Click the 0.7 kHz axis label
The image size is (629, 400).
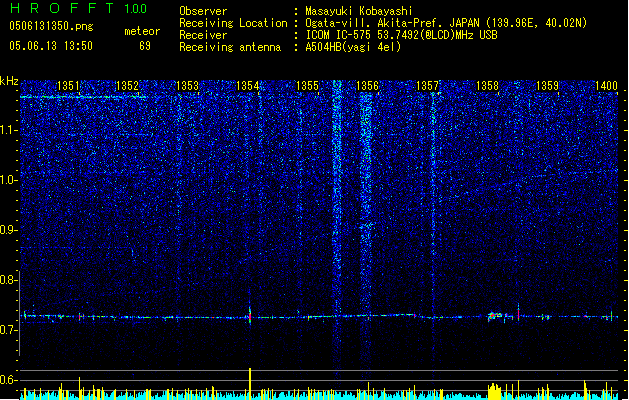tap(9, 330)
